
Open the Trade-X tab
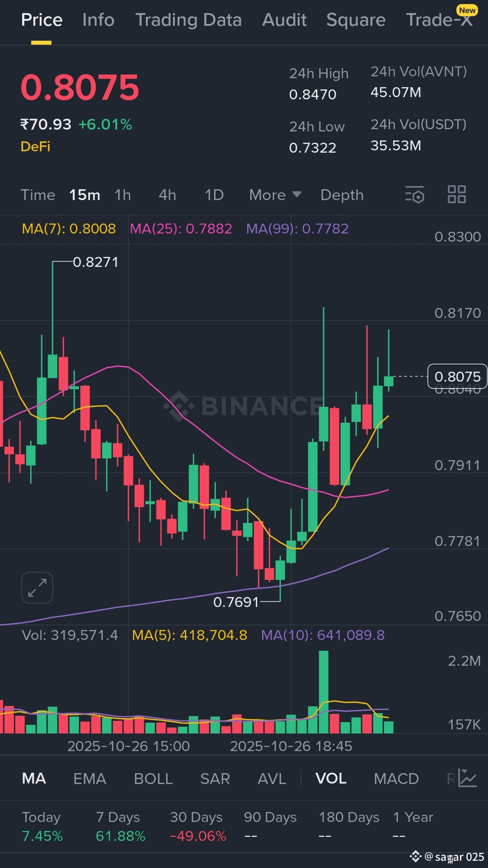pos(439,20)
